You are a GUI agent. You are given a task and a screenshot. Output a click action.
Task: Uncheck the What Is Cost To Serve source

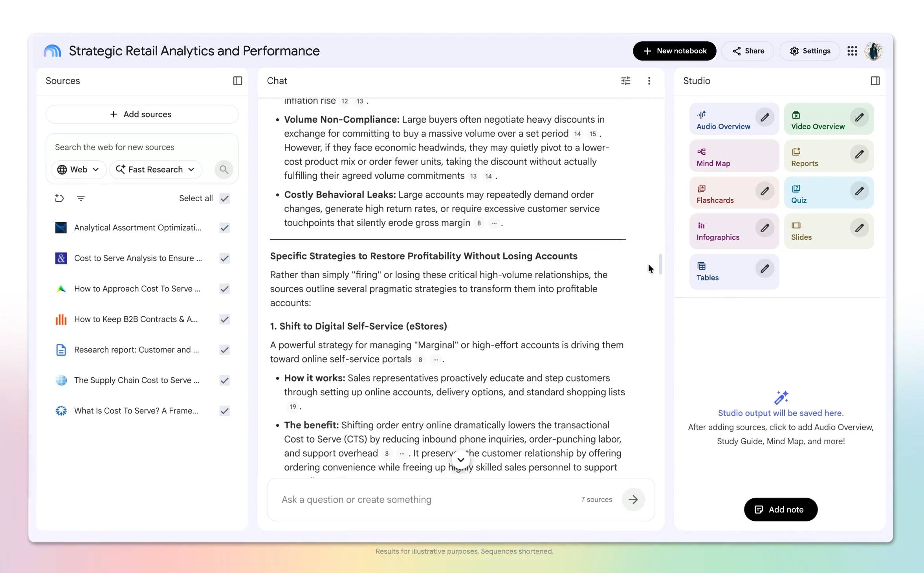(224, 411)
